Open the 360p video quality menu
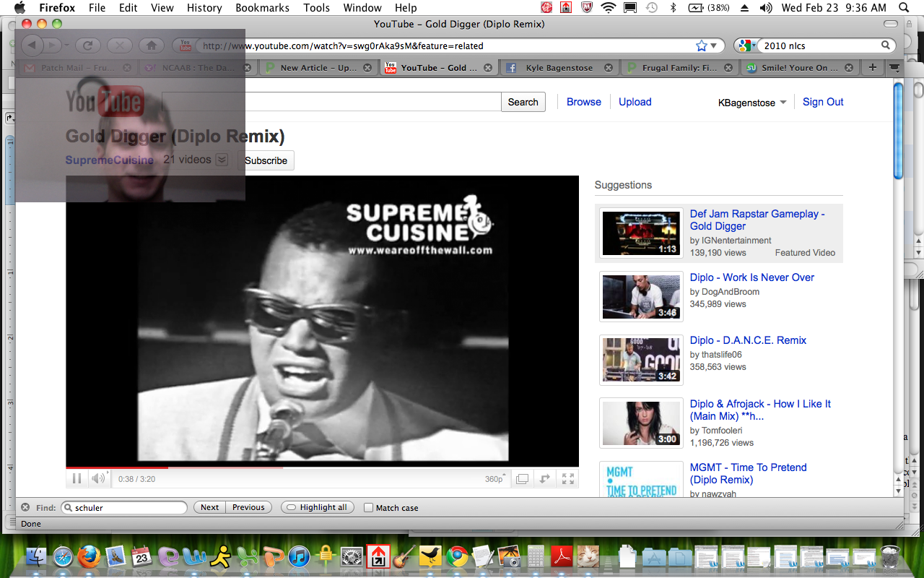This screenshot has height=578, width=924. coord(497,478)
